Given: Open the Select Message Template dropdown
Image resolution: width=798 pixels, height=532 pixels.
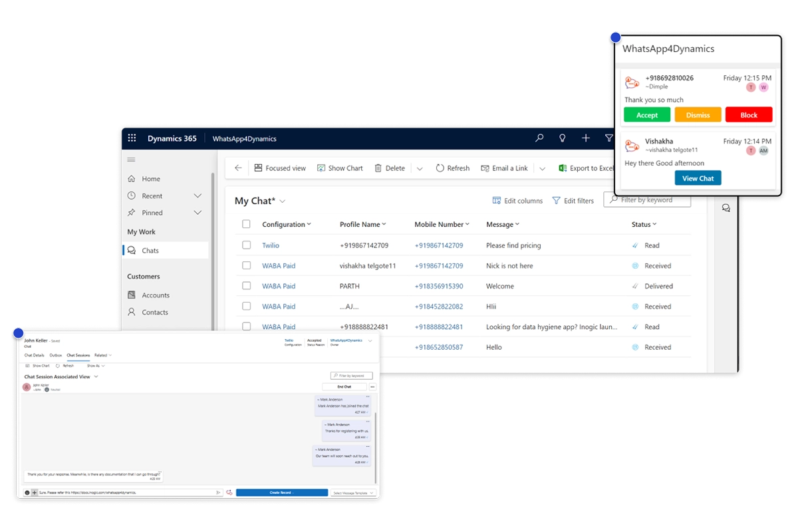Looking at the screenshot, I should coord(354,493).
